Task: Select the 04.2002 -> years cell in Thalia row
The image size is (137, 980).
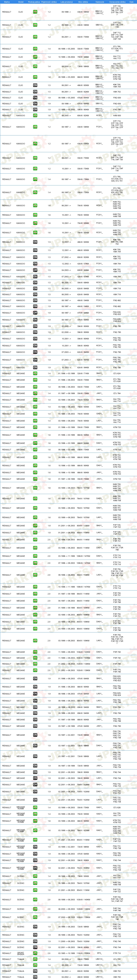Action: pos(66,977)
